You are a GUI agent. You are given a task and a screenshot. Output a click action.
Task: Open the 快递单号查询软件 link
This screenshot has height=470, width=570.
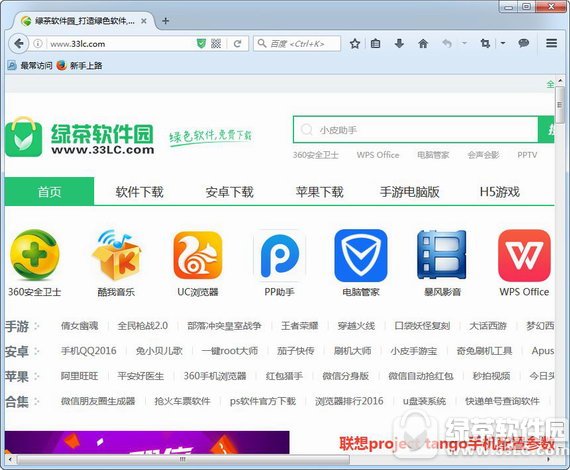(x=502, y=401)
